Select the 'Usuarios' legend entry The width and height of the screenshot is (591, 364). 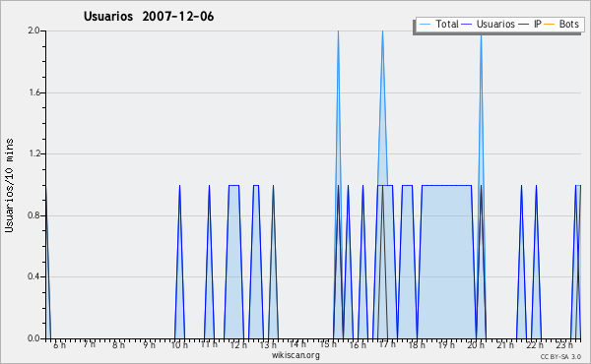488,24
